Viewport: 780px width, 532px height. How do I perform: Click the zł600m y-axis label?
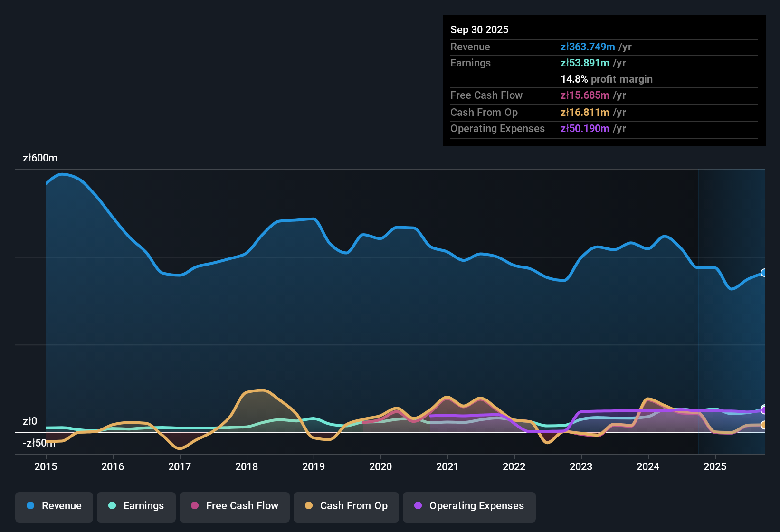[40, 158]
